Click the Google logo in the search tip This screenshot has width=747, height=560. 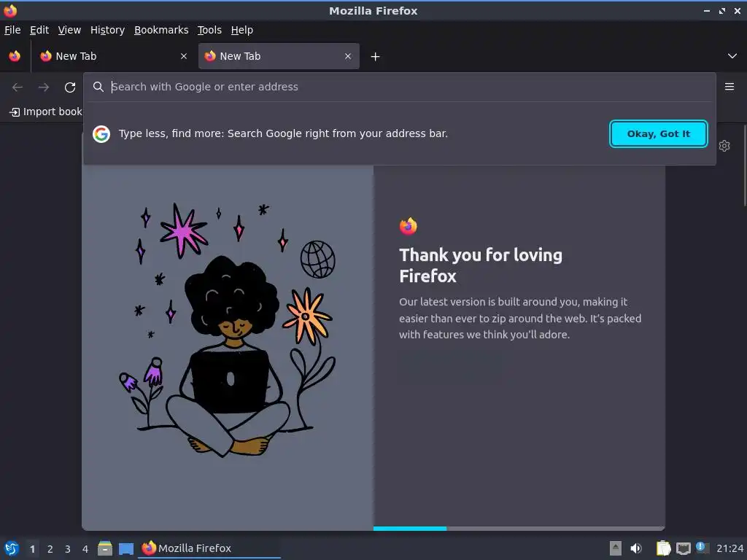coord(101,134)
